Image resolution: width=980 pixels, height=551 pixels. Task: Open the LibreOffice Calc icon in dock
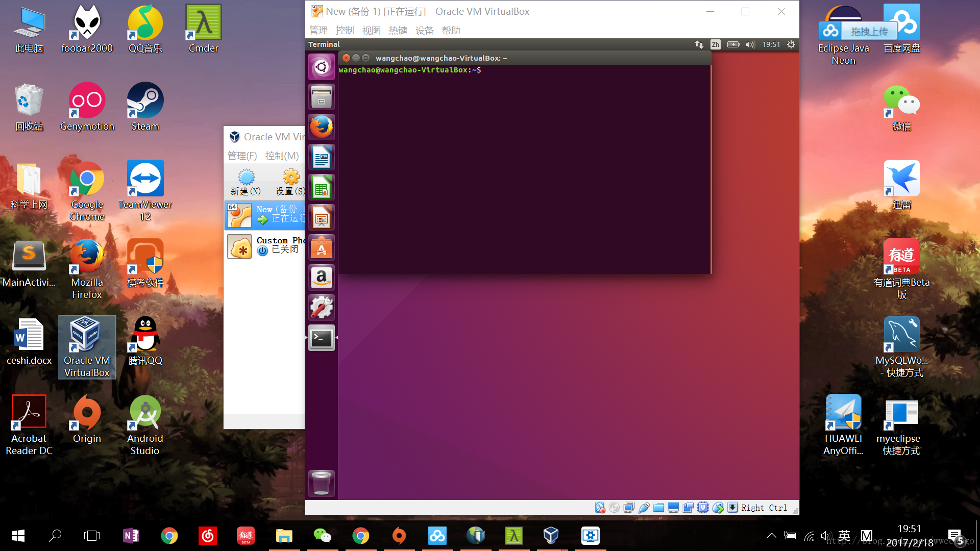pos(321,186)
